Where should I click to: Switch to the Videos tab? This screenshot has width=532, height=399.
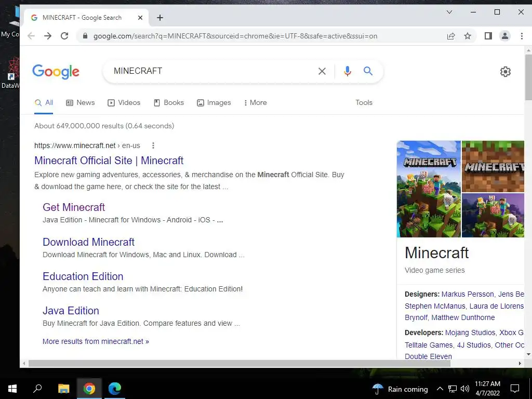(124, 103)
